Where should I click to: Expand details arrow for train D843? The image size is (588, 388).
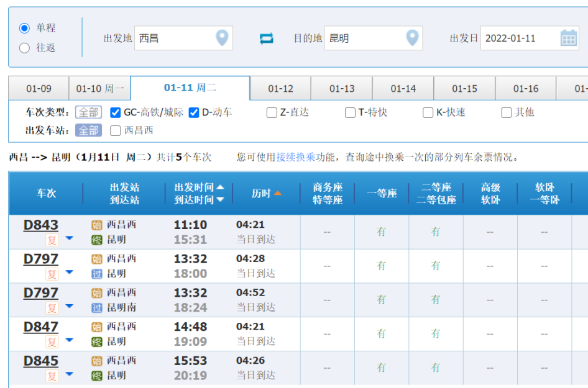tap(69, 238)
